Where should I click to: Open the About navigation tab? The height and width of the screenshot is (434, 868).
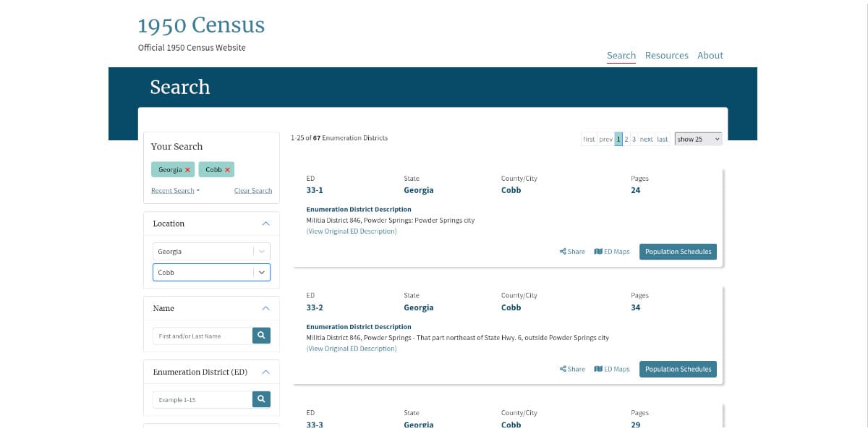710,56
